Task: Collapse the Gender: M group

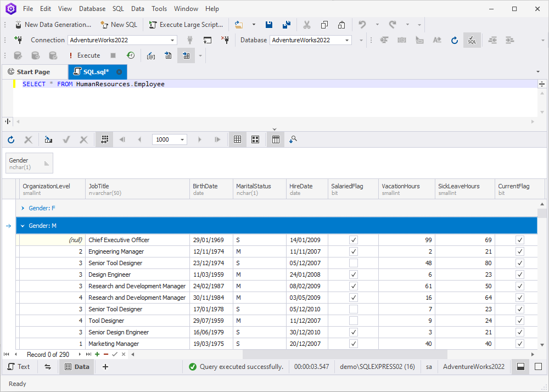Action: click(23, 226)
